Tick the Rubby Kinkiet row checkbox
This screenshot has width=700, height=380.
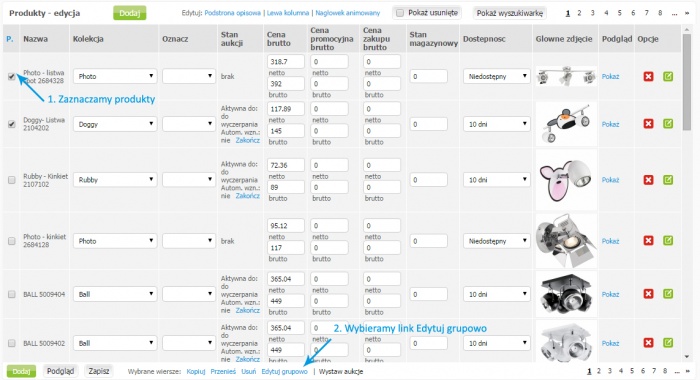click(x=12, y=180)
